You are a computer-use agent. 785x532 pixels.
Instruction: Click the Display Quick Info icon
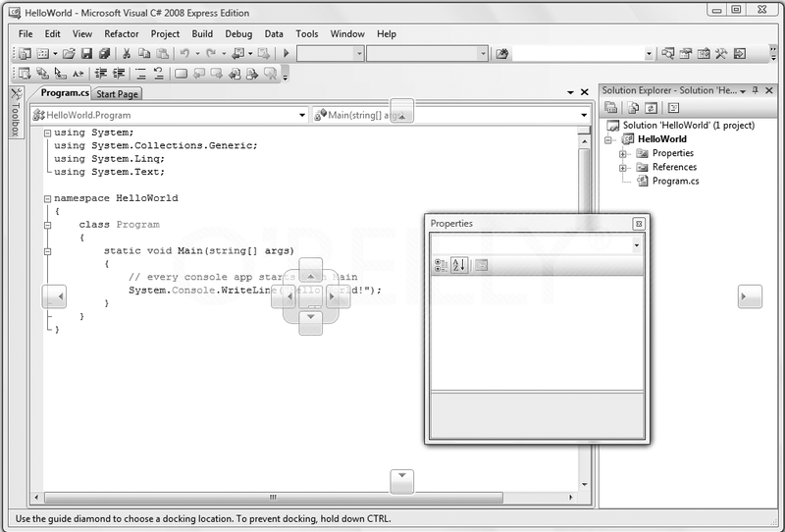pyautogui.click(x=60, y=74)
